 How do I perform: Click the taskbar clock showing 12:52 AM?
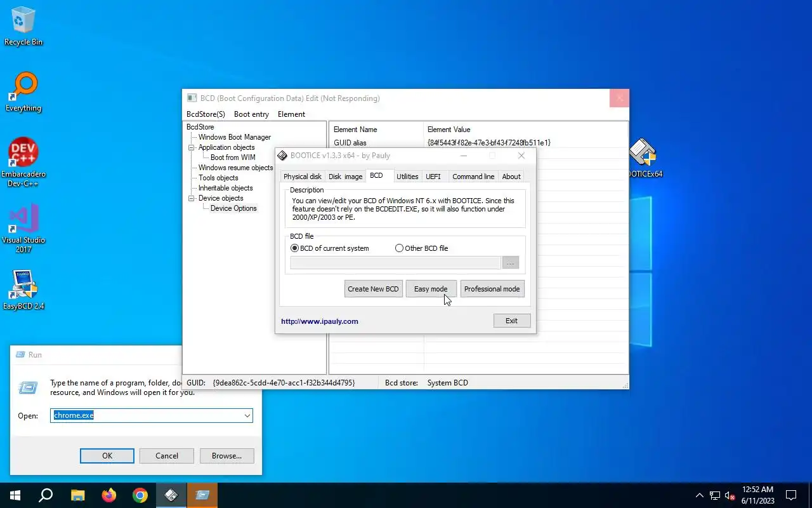(758, 495)
